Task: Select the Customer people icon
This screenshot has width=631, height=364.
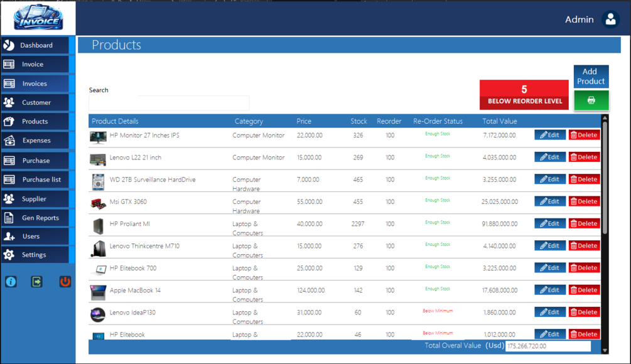Action: [9, 102]
